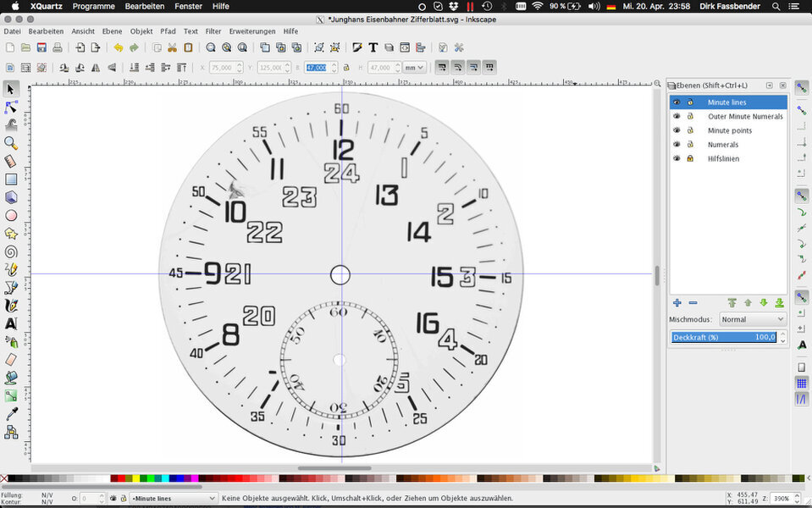Click the Redo arrow icon
Viewport: 812px width, 508px height.
pos(134,47)
